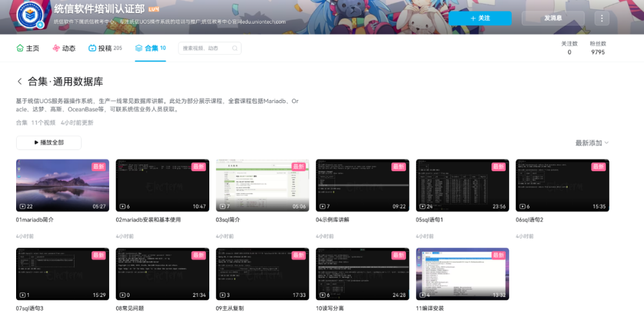Click the 11个视频 count text
This screenshot has width=644, height=316.
43,122
